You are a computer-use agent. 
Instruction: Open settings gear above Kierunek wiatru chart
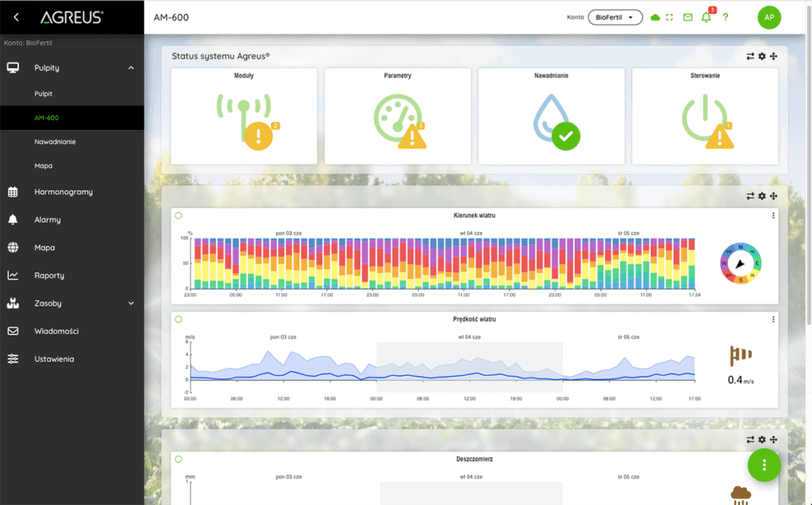tap(762, 196)
